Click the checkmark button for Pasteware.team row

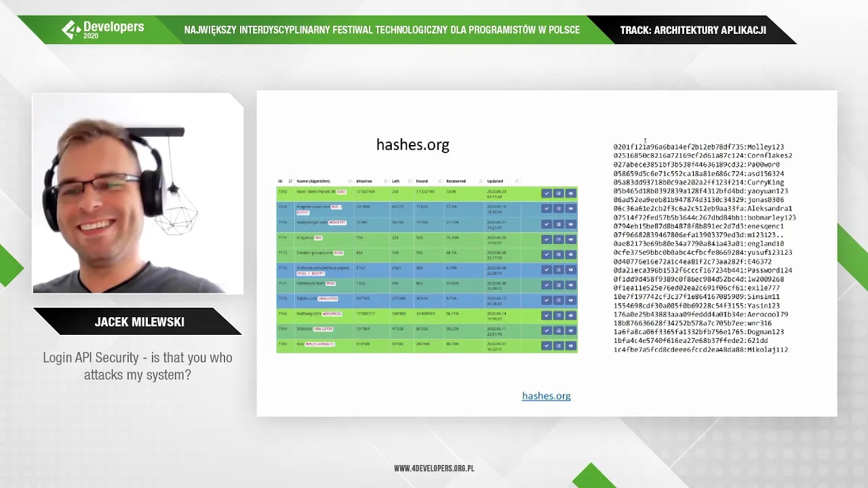pos(547,285)
